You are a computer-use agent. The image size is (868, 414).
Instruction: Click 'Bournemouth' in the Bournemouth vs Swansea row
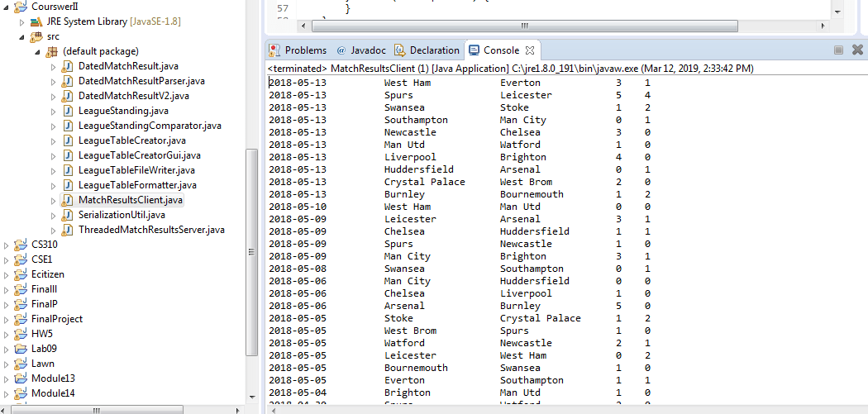pyautogui.click(x=416, y=368)
